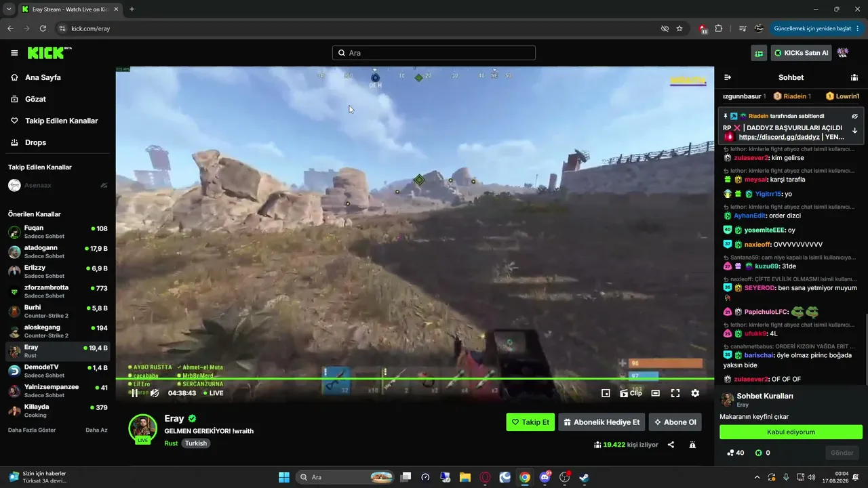Click the address bar URL kick.com/eray
868x488 pixels.
90,28
